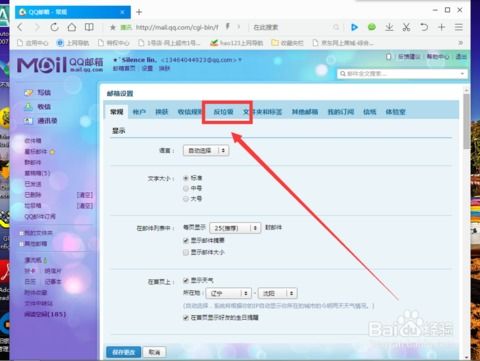
Task: Click the blue play icon in the toolbar
Action: (354, 27)
